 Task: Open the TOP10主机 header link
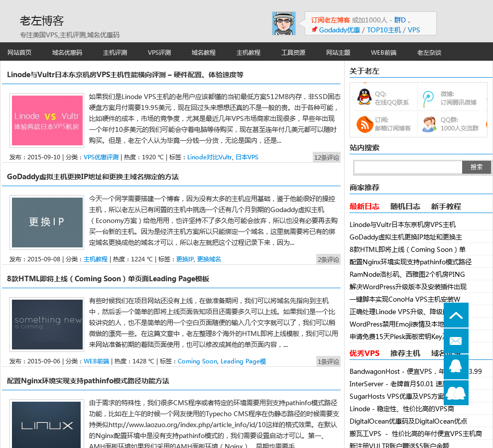384,30
